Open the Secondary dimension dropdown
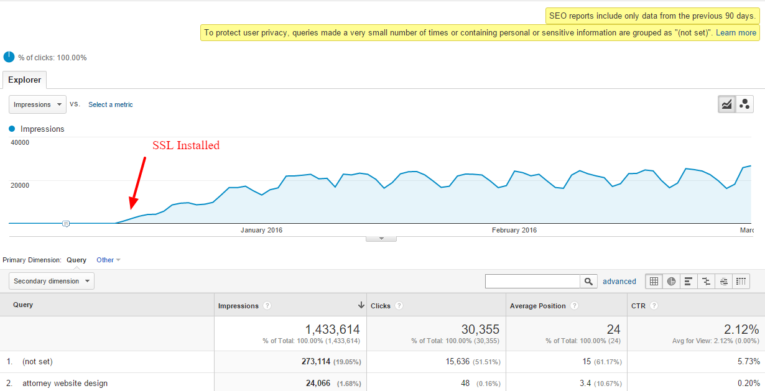Viewport: 765px width, 391px height. tap(52, 281)
